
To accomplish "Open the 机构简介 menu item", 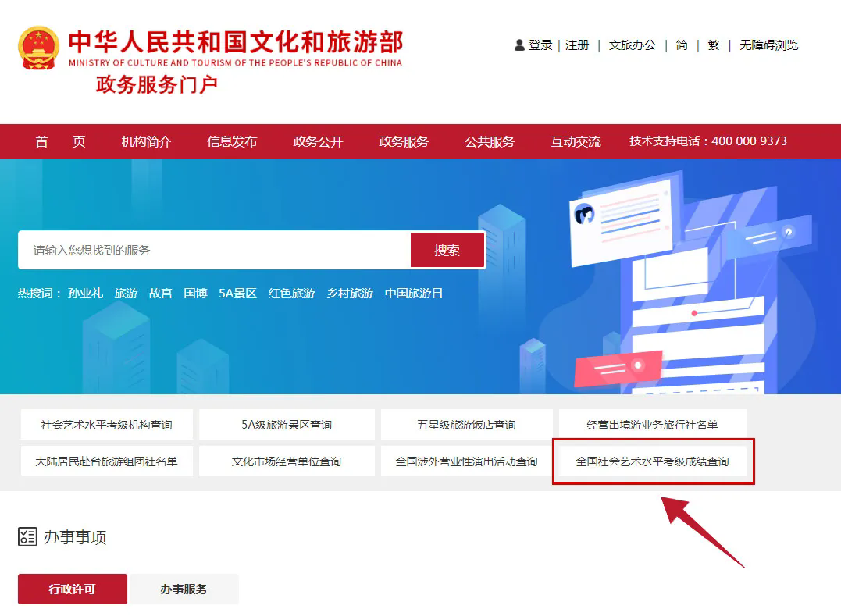I will coord(146,141).
